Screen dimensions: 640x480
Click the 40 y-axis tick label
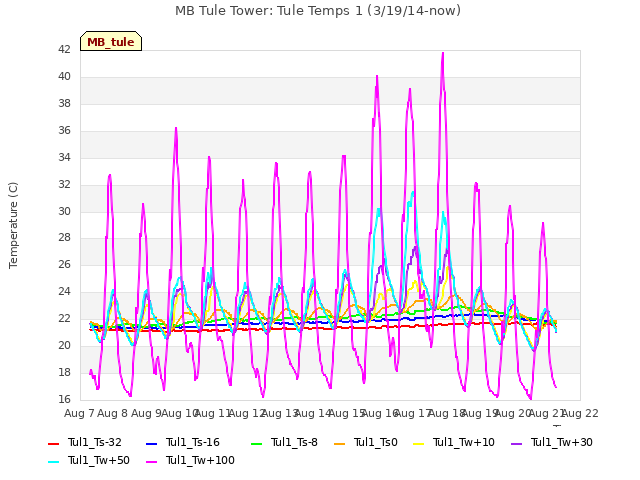coord(64,77)
